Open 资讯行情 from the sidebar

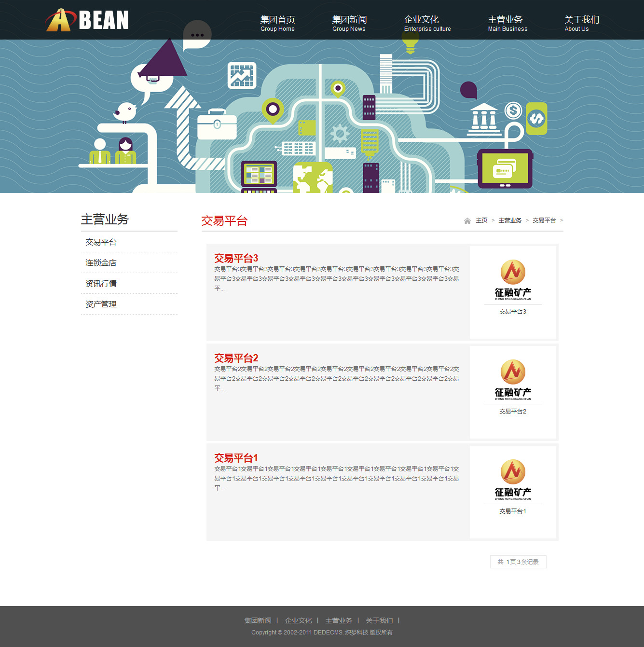point(101,284)
